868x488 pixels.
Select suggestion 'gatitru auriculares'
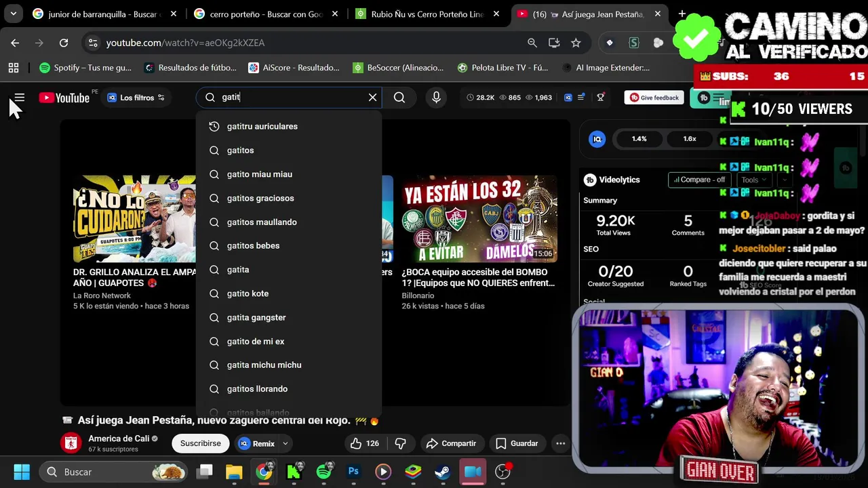tap(289, 127)
